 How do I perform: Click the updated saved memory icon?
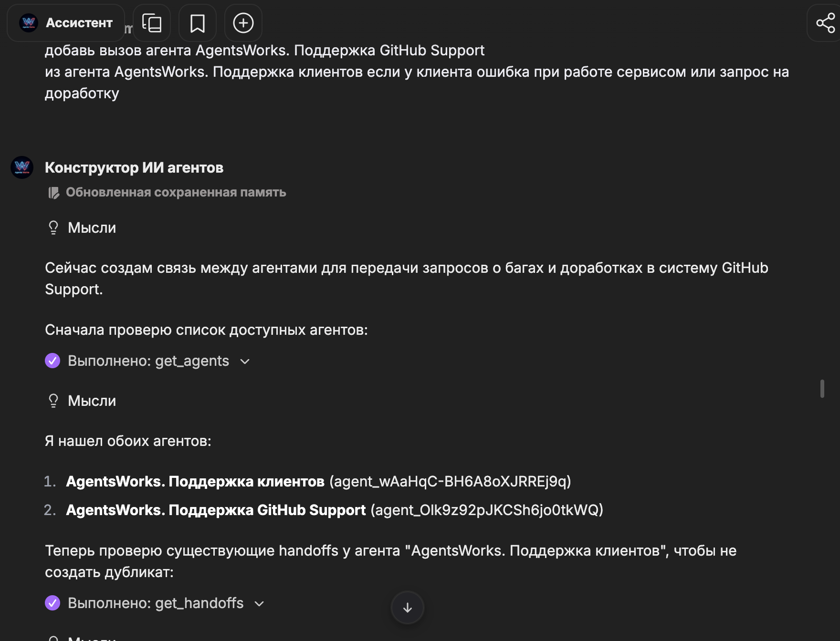click(x=53, y=193)
